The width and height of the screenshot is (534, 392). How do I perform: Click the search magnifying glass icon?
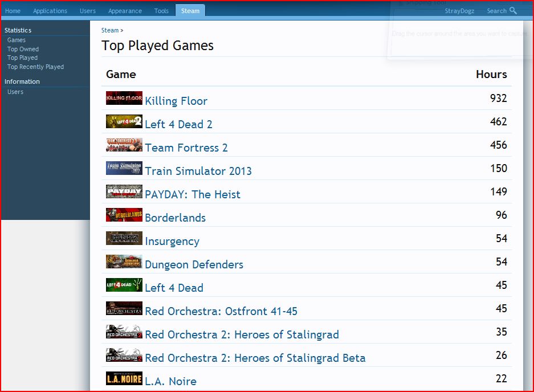(x=513, y=11)
